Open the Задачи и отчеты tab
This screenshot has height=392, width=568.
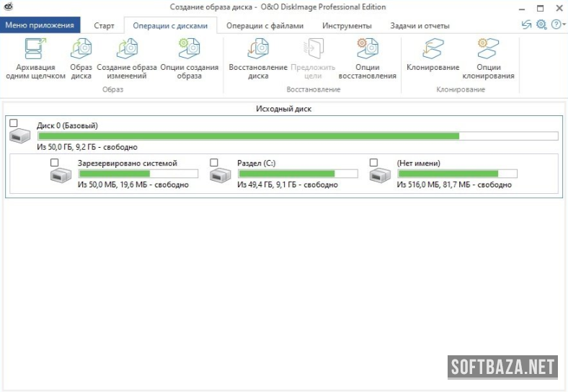[420, 25]
